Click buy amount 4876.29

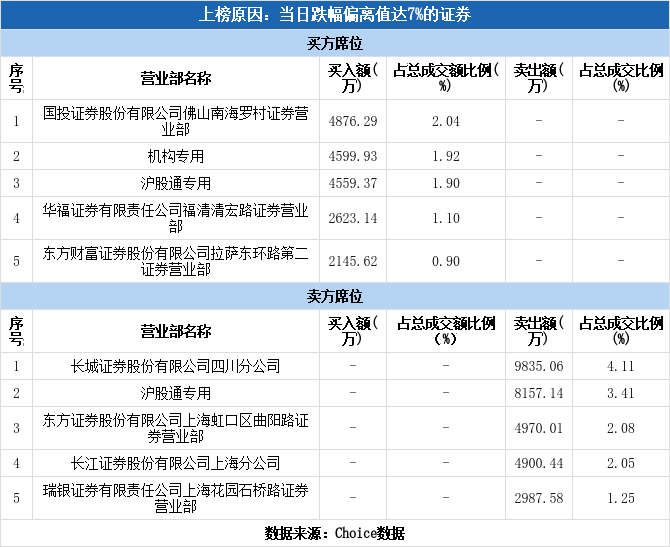click(353, 121)
